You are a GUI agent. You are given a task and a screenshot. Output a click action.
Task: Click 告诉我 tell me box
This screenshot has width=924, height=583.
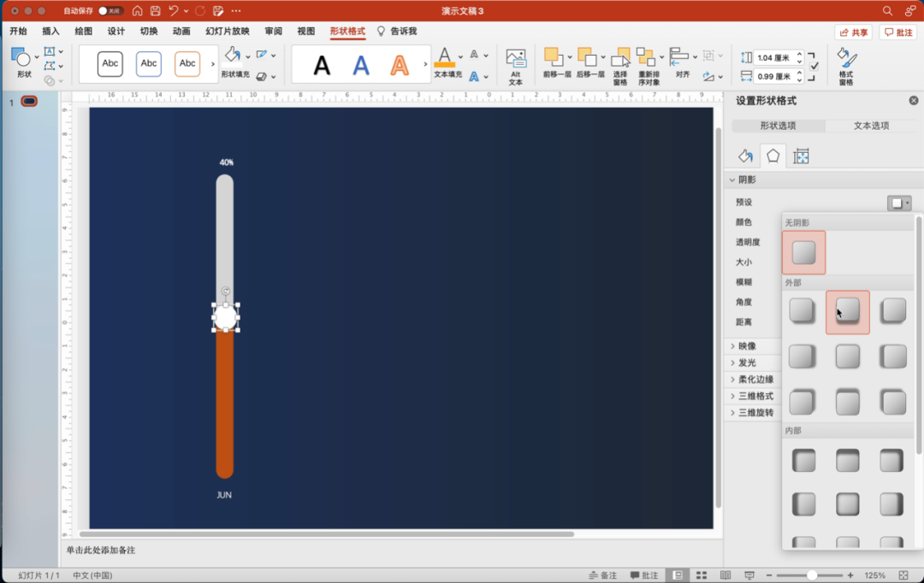[397, 31]
